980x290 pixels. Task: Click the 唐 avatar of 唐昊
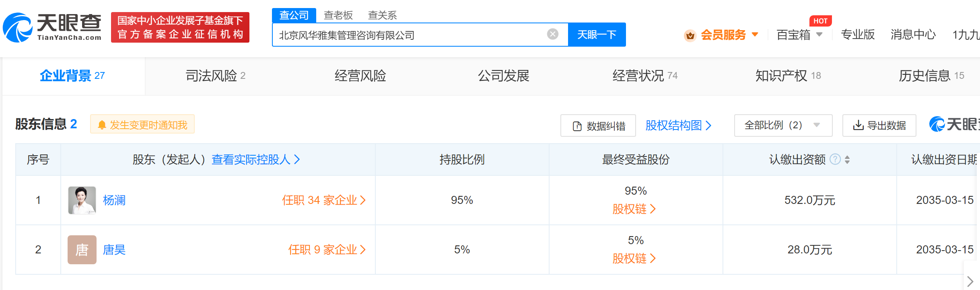coord(82,250)
